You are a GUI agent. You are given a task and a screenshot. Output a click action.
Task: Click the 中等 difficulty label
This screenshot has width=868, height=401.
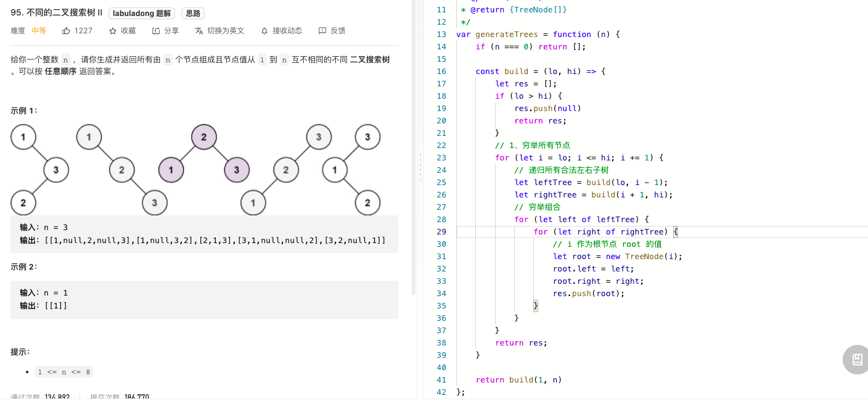pos(39,31)
